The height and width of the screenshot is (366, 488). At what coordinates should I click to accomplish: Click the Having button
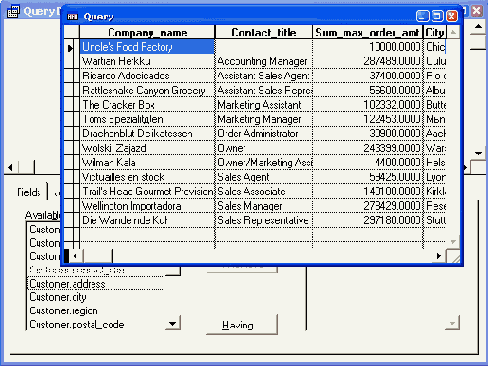(242, 324)
